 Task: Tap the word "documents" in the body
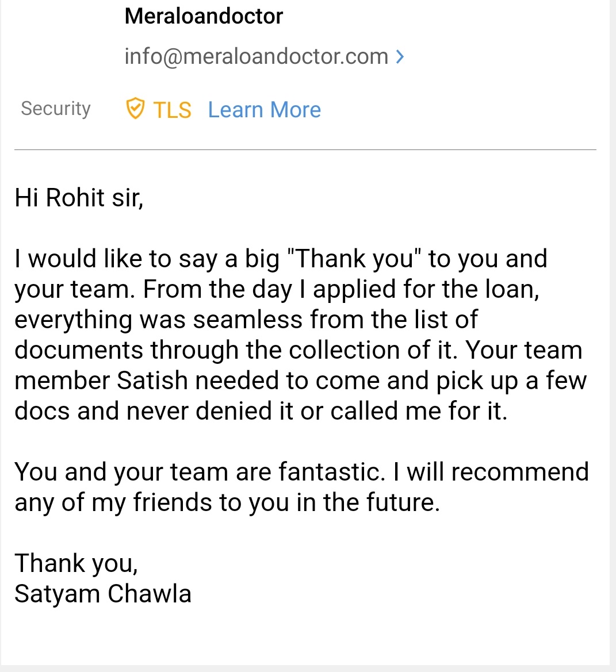78,350
